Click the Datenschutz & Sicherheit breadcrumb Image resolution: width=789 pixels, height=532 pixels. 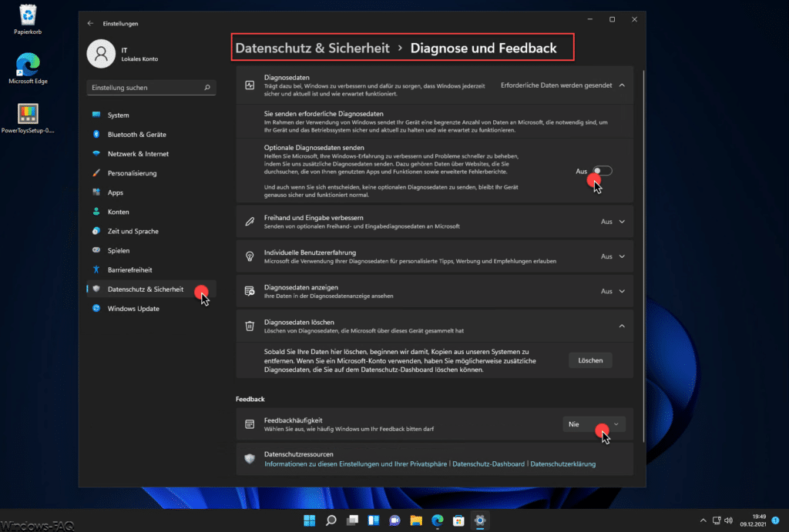(313, 49)
